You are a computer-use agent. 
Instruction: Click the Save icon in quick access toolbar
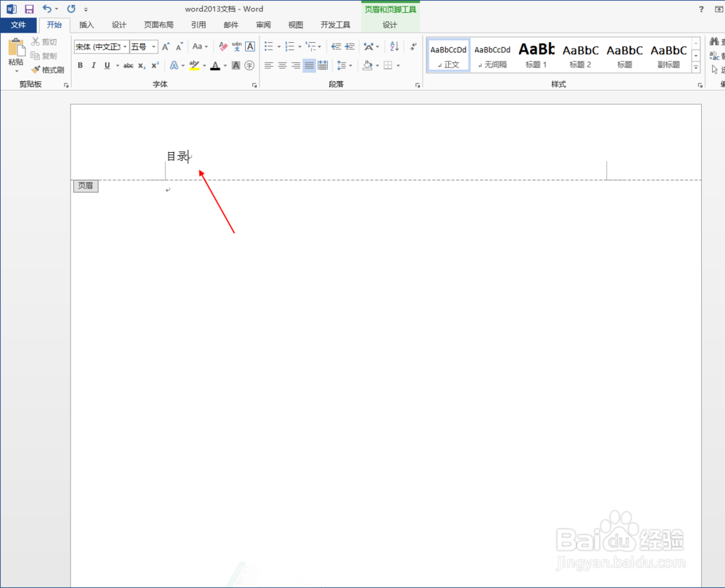[x=29, y=9]
